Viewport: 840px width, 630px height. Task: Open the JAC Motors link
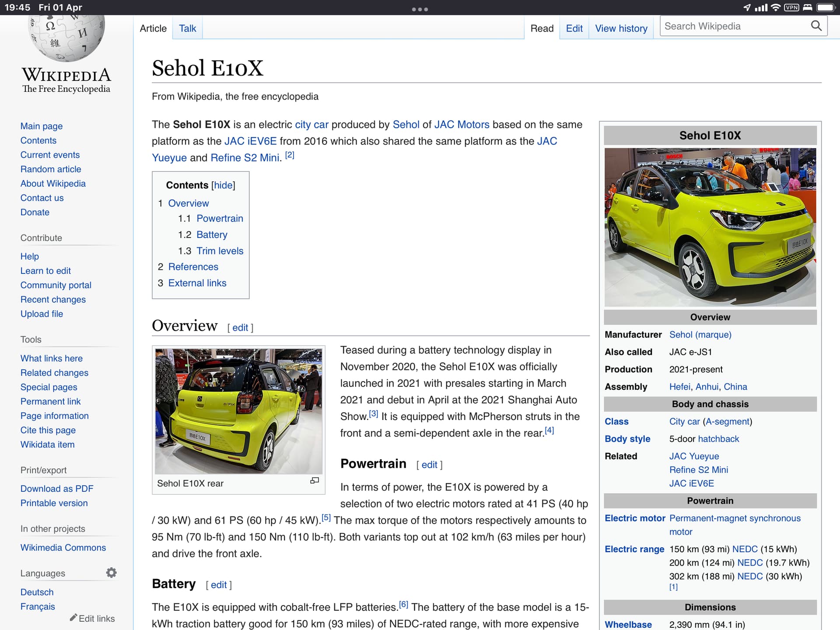(462, 125)
